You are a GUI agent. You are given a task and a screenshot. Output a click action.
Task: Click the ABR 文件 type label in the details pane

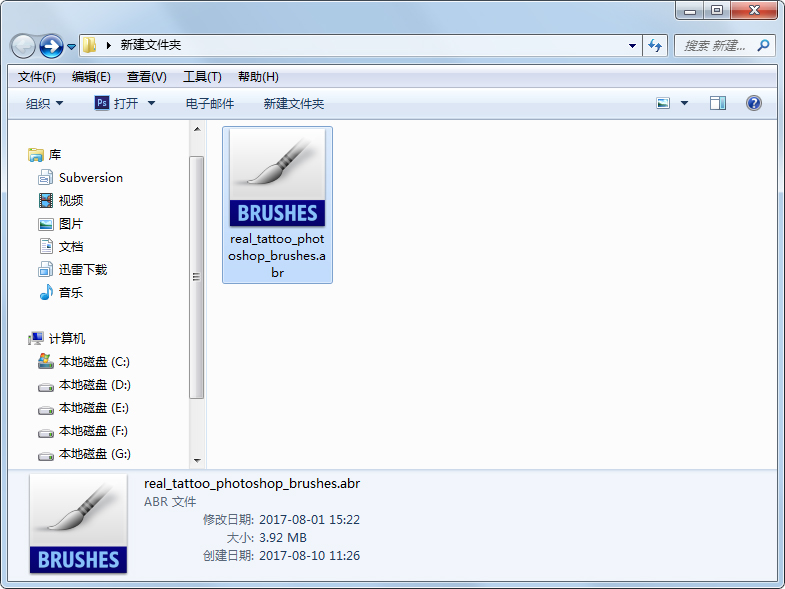tap(170, 502)
